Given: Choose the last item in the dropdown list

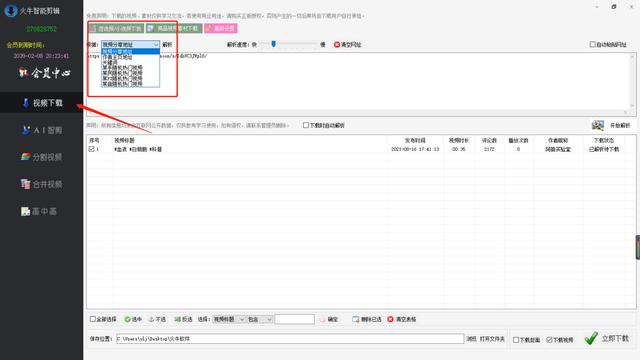Looking at the screenshot, I should coord(130,84).
